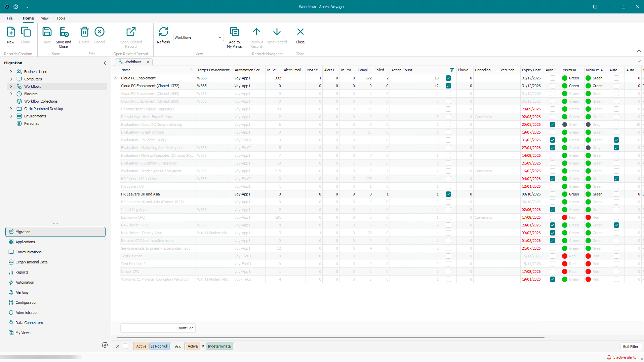Open the Configuration module

point(27,302)
